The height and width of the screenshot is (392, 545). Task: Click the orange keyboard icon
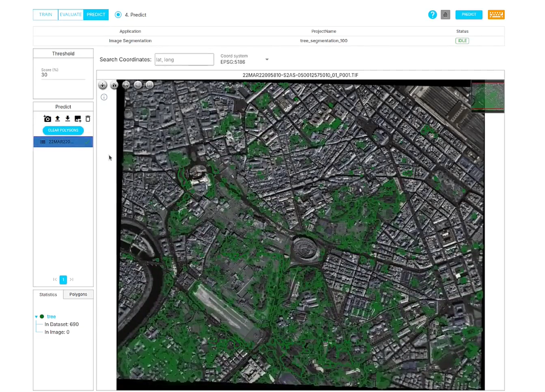pos(496,15)
